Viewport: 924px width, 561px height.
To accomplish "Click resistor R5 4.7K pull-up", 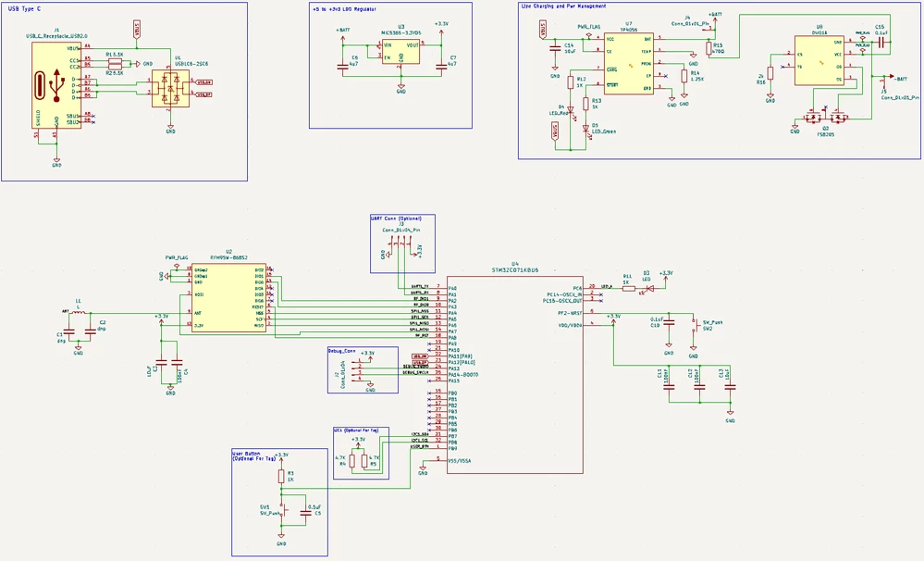I will 364,461.
